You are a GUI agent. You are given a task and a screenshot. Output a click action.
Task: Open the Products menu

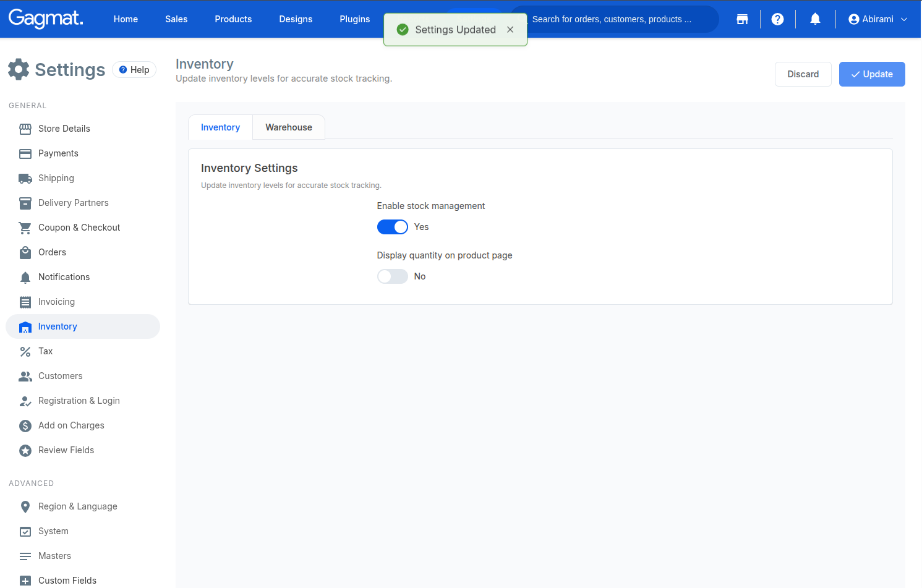tap(233, 19)
